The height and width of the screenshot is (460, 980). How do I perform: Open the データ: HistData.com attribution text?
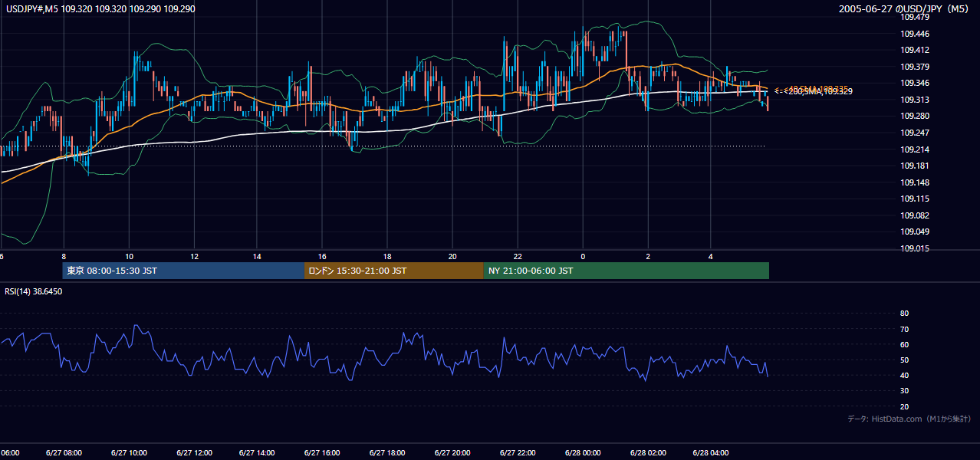(x=909, y=419)
